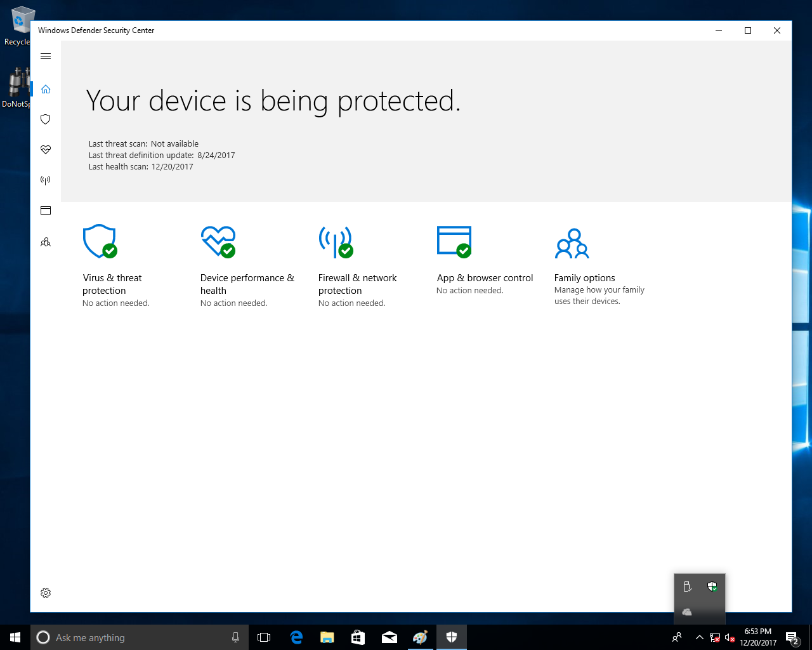Image resolution: width=812 pixels, height=650 pixels.
Task: Click 'Last threat scan: Not available' text
Action: click(x=143, y=144)
